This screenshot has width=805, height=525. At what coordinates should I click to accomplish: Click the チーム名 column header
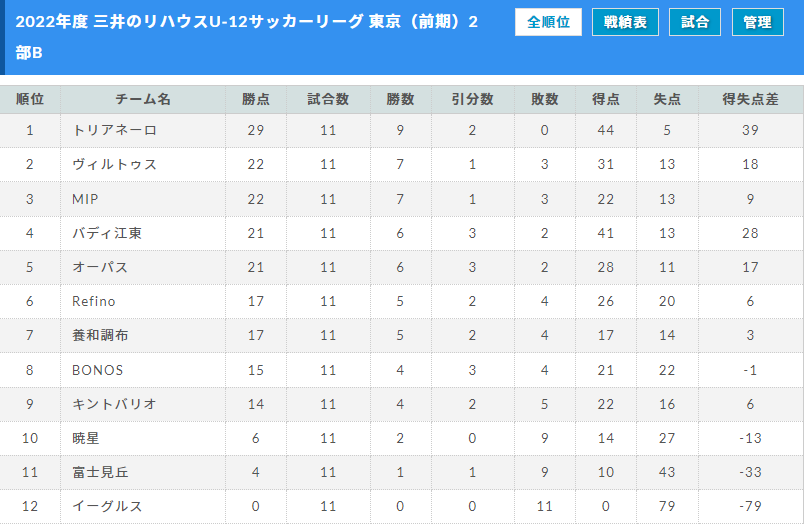click(143, 99)
